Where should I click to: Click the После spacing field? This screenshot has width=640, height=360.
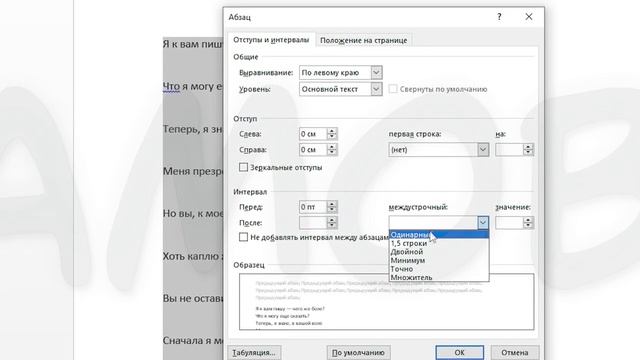click(x=313, y=223)
